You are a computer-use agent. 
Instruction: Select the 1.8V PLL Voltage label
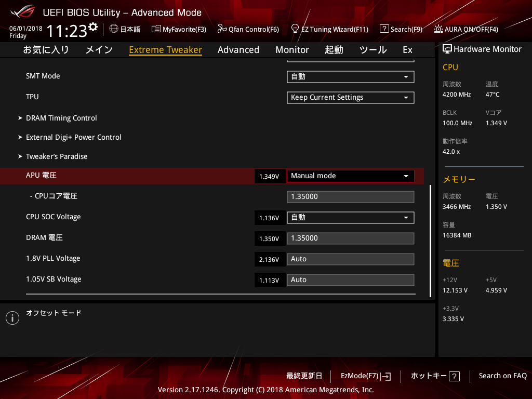coord(53,259)
